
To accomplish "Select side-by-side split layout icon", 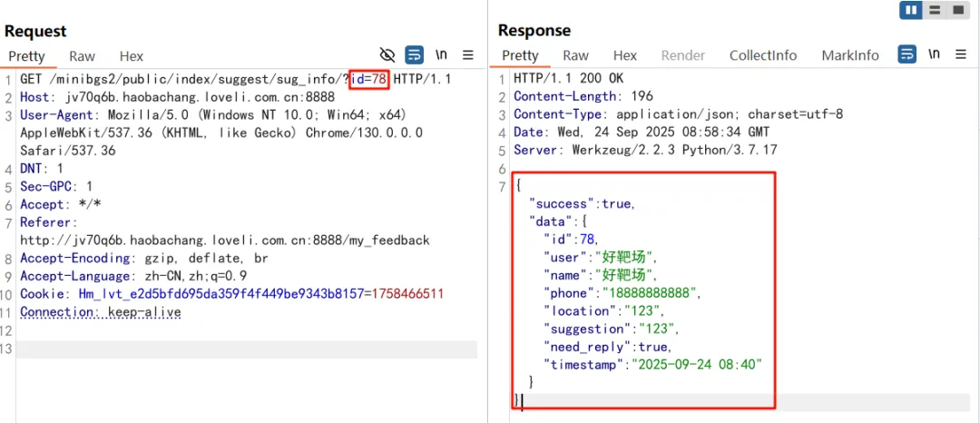I will tap(911, 10).
